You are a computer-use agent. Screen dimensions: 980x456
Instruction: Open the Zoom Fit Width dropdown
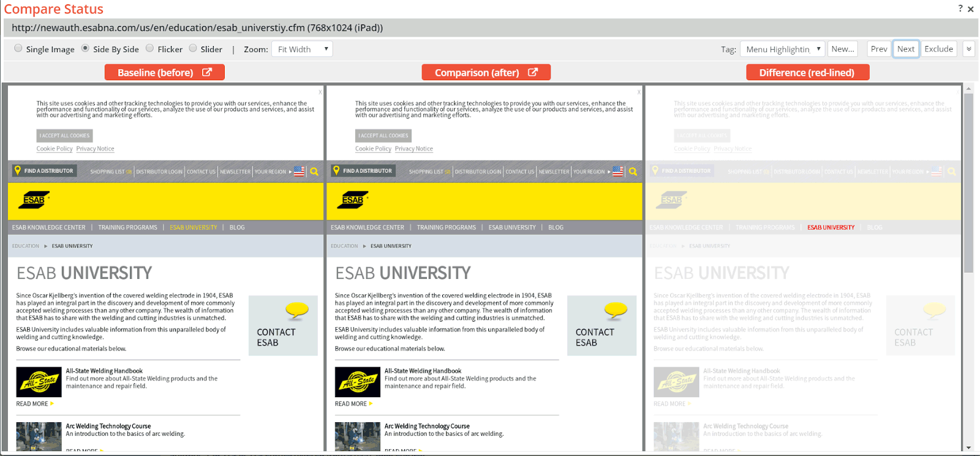tap(302, 49)
